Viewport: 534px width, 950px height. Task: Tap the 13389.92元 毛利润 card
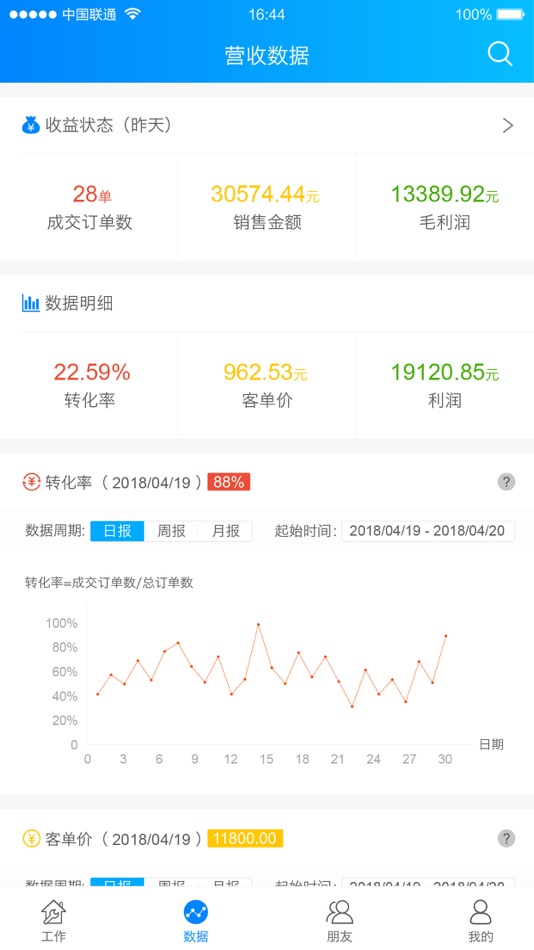445,207
